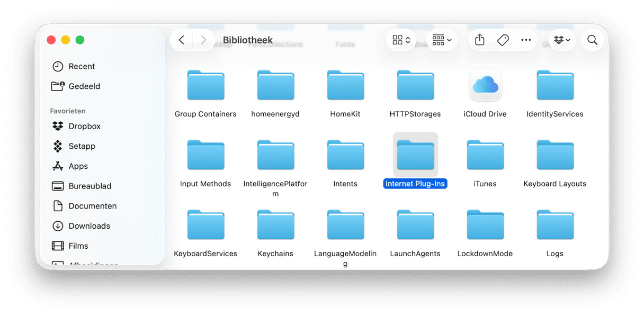Select the iCloud Drive icon
This screenshot has height=316, width=644.
[485, 85]
